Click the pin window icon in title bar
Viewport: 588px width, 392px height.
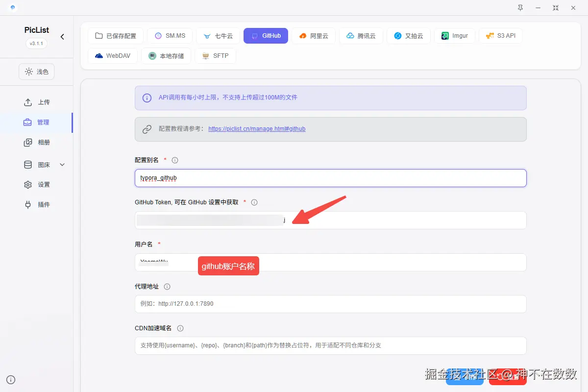pyautogui.click(x=520, y=8)
